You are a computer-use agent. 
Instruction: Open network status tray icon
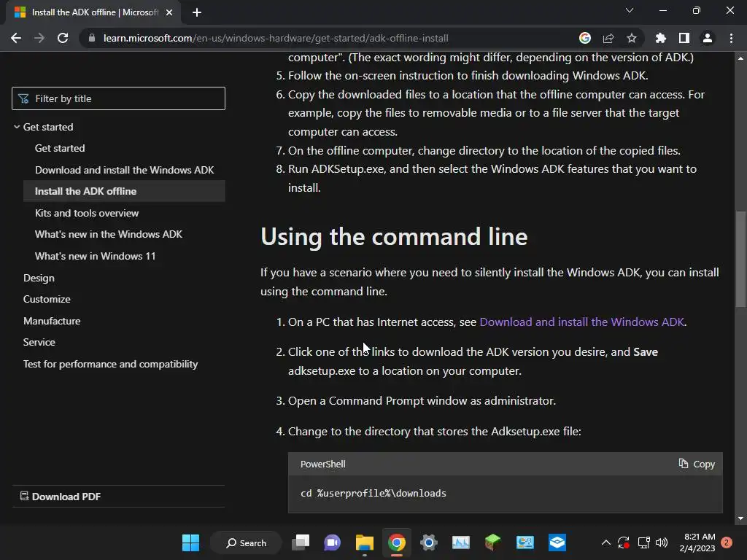point(643,542)
